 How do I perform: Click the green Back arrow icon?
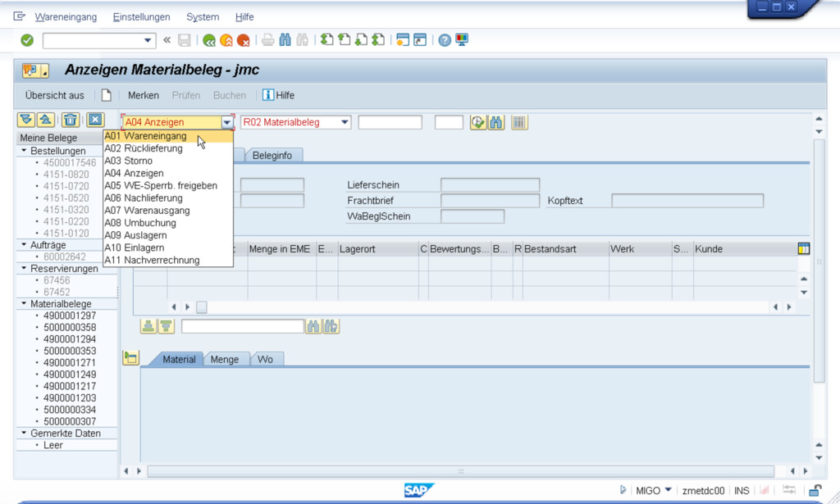[x=209, y=40]
